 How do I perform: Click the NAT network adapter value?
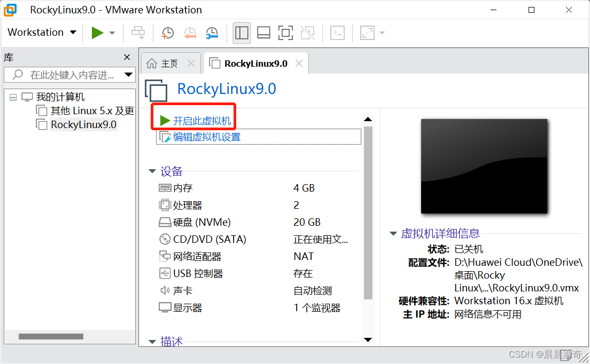[303, 257]
